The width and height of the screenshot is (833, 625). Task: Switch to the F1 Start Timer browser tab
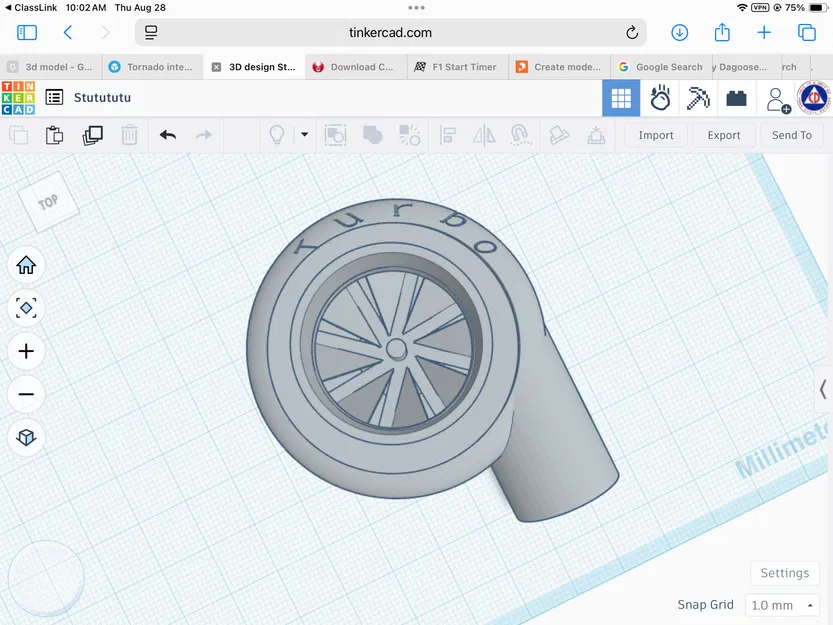[x=456, y=66]
